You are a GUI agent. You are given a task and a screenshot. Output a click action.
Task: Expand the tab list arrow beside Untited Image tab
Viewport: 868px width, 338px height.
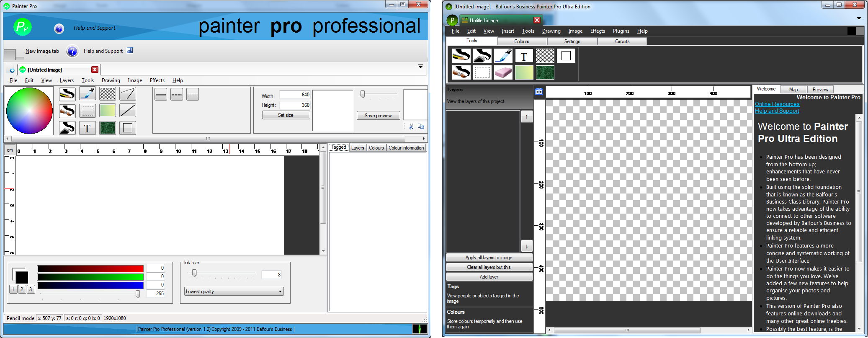click(420, 67)
